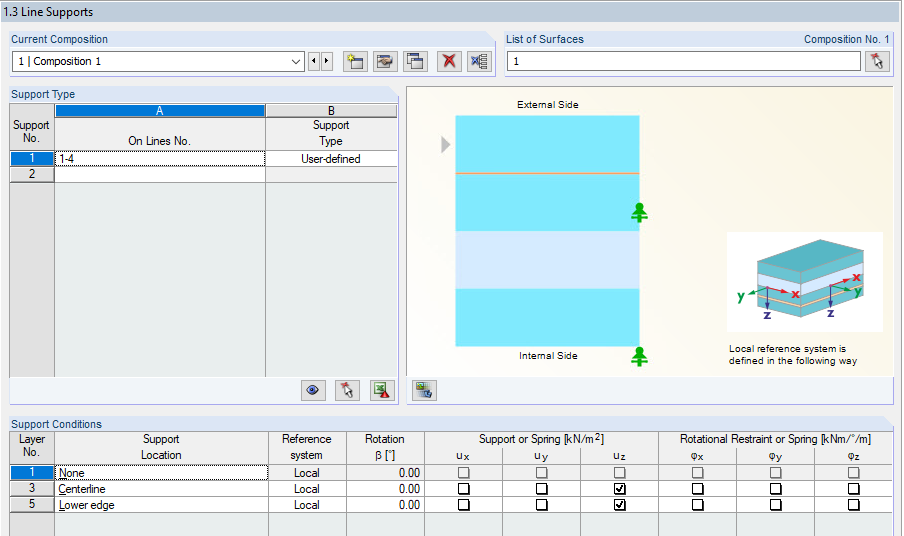Uncheck uz support for Centerline row
This screenshot has width=904, height=536.
[x=619, y=489]
